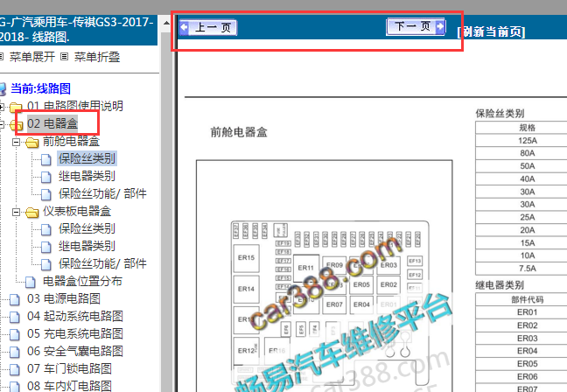Click 菜单展开 to expand all menus

[32, 57]
